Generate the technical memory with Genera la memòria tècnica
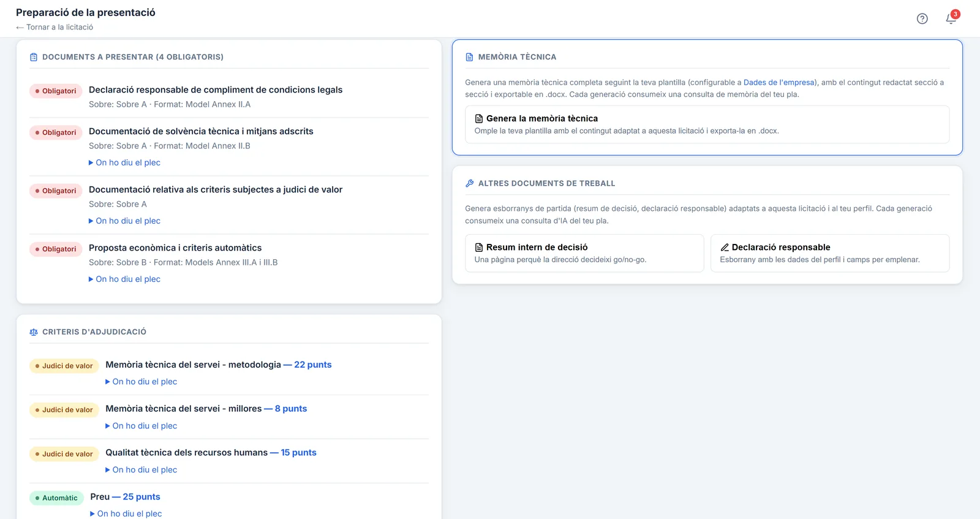The image size is (980, 519). point(707,124)
